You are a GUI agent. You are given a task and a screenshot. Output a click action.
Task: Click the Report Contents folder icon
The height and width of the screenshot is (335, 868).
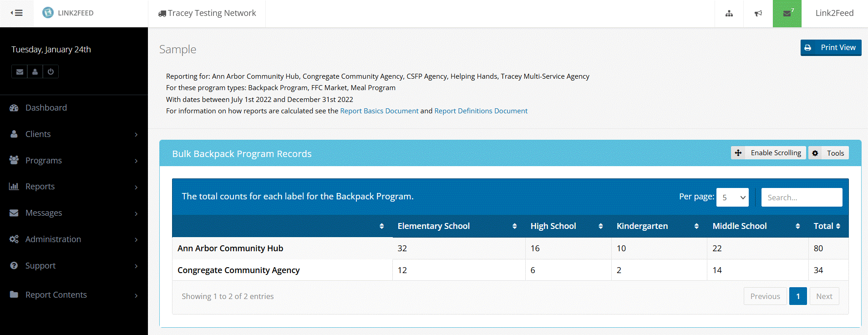point(14,294)
